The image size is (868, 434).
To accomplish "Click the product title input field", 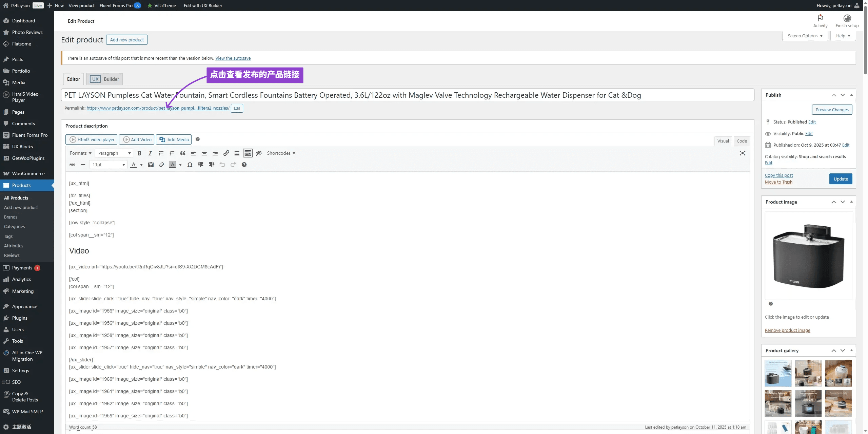I will point(407,95).
